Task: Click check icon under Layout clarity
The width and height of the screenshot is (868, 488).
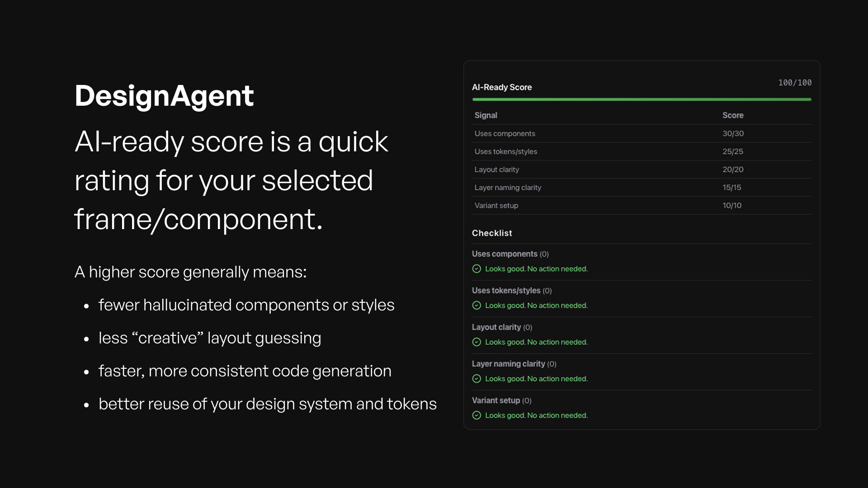Action: click(x=476, y=342)
